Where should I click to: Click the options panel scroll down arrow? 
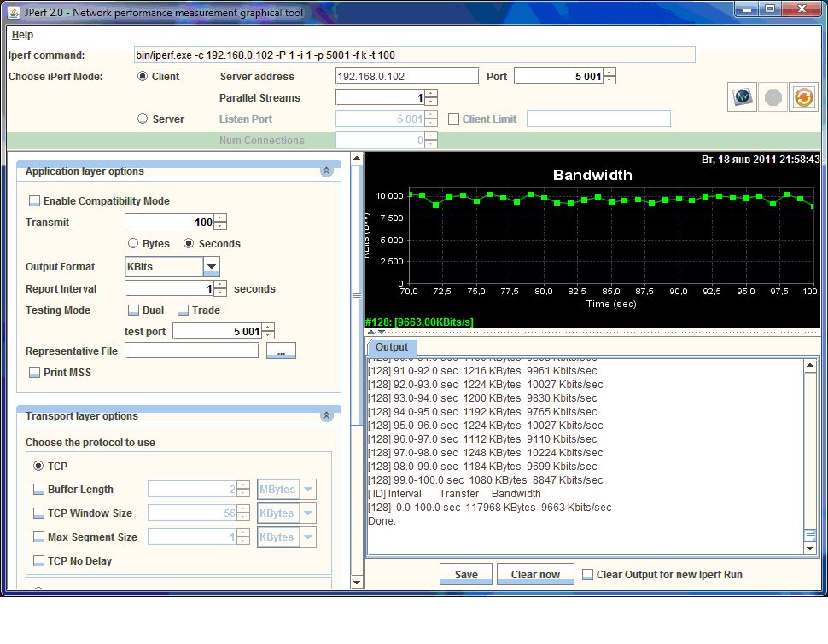click(357, 583)
